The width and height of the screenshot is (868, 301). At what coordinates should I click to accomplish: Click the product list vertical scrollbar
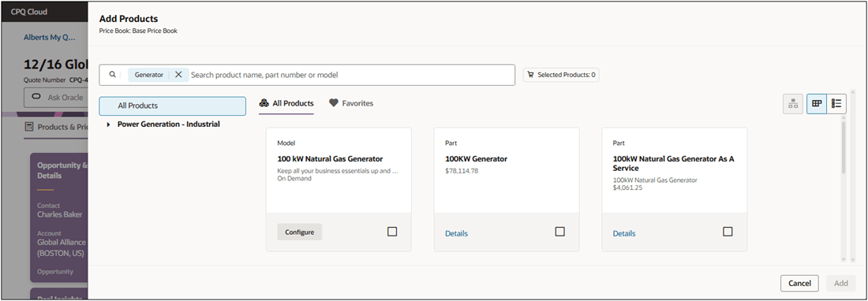click(x=844, y=148)
